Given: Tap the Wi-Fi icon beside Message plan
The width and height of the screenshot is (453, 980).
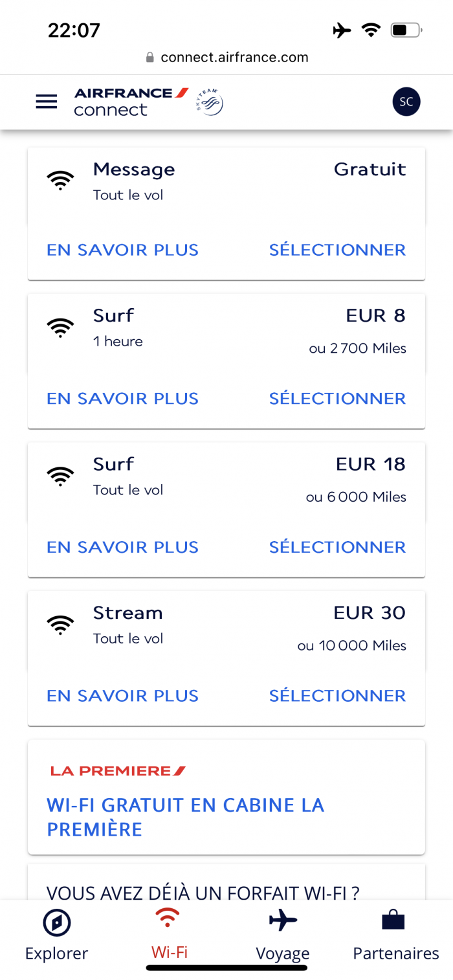Looking at the screenshot, I should tap(60, 180).
